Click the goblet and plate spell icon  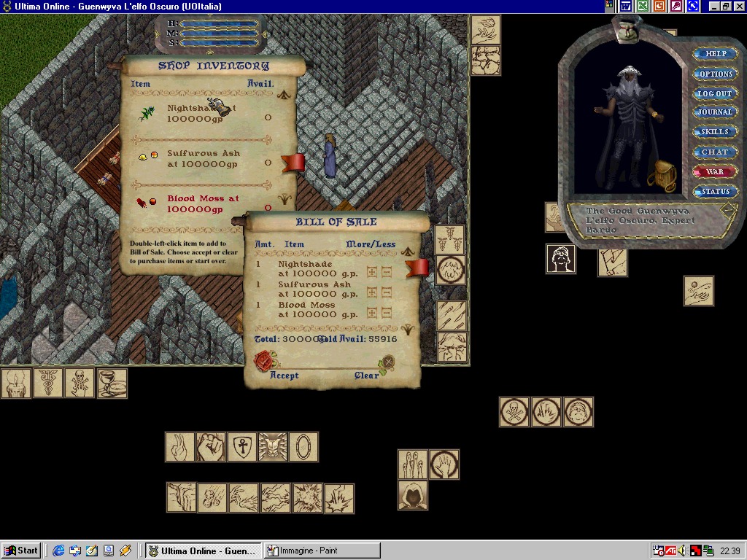pos(112,384)
